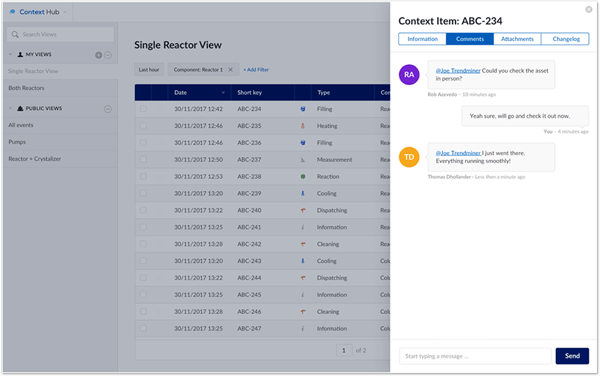Select Both Reactors view in sidebar

(60, 88)
